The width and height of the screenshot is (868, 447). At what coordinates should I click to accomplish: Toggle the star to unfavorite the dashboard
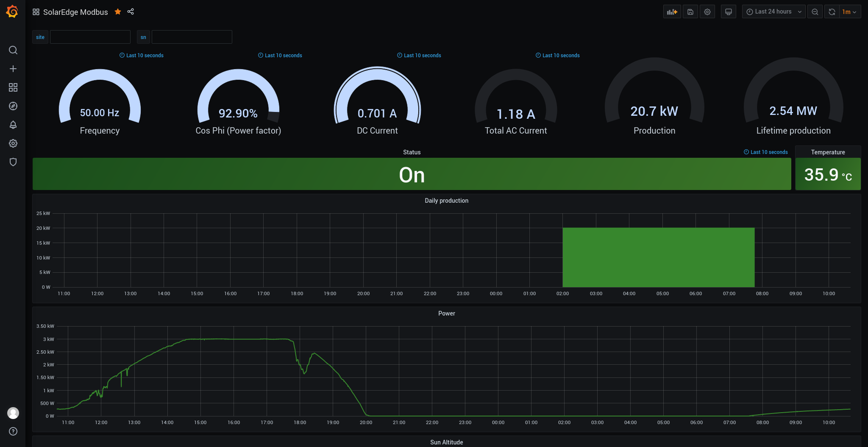pos(118,12)
